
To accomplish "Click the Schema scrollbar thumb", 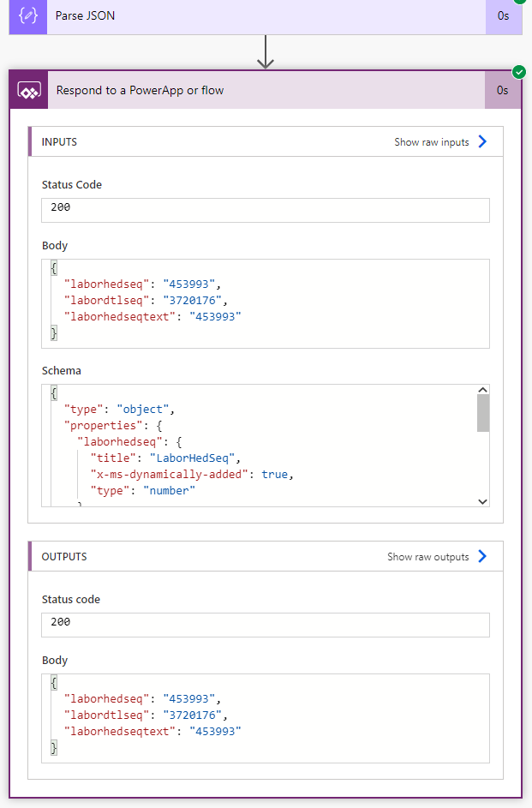I will pos(482,412).
